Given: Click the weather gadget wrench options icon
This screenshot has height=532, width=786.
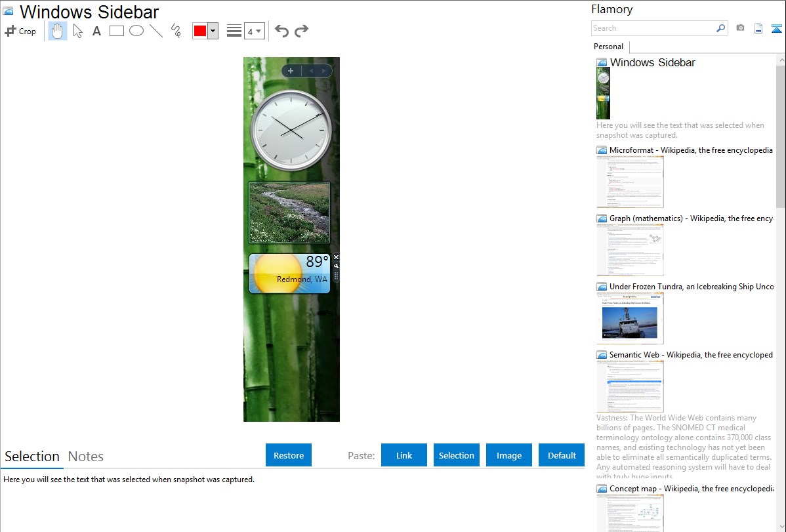Looking at the screenshot, I should pos(336,266).
